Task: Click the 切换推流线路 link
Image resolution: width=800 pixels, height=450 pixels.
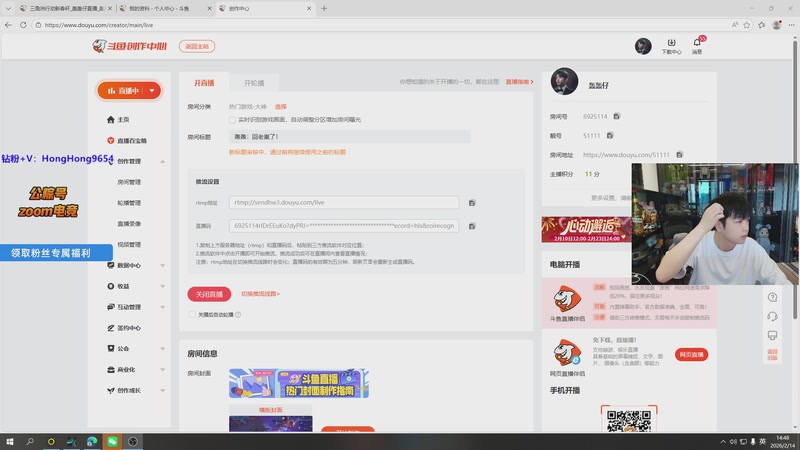Action: [260, 294]
